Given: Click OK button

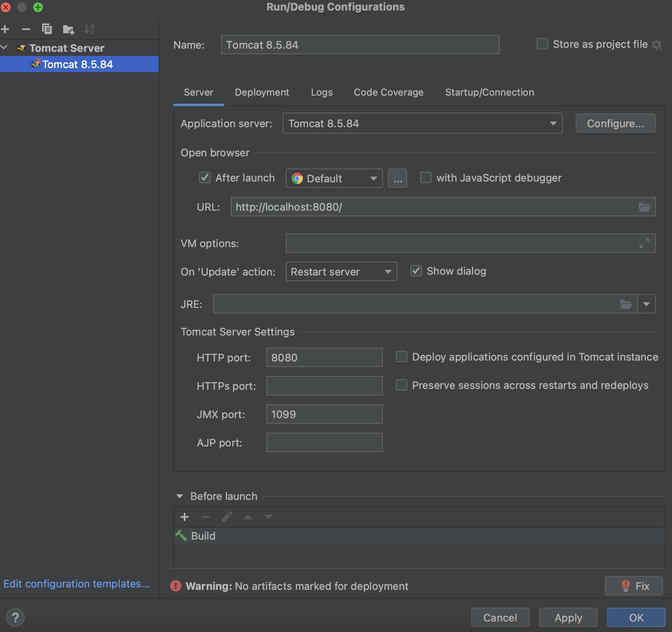Looking at the screenshot, I should [x=636, y=617].
